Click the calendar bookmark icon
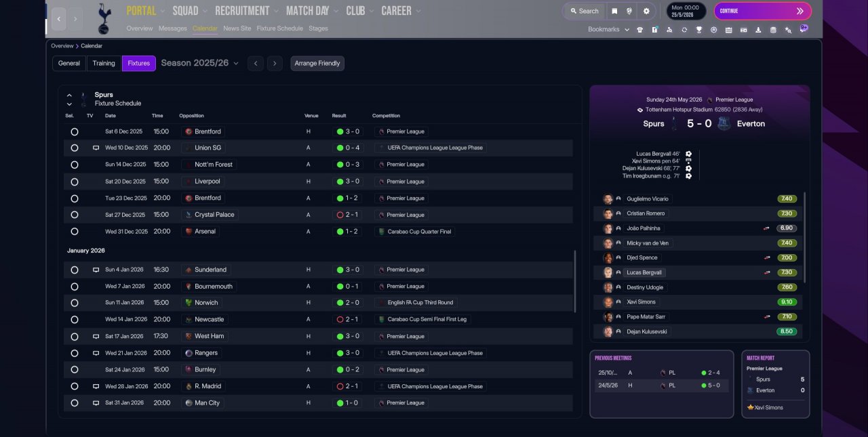This screenshot has height=437, width=868. click(x=728, y=30)
